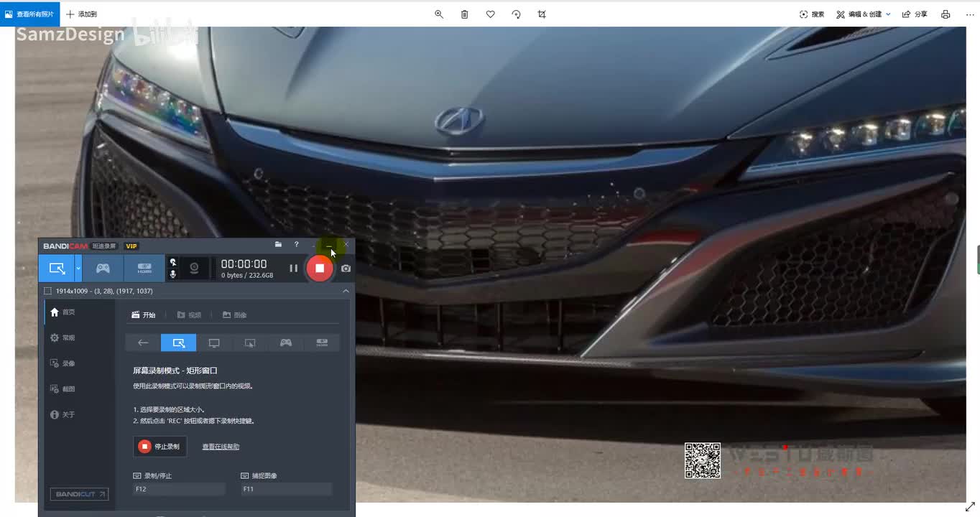The height and width of the screenshot is (517, 980).
Task: Select Bandicam rectangle screen recording mode button
Action: (56, 268)
